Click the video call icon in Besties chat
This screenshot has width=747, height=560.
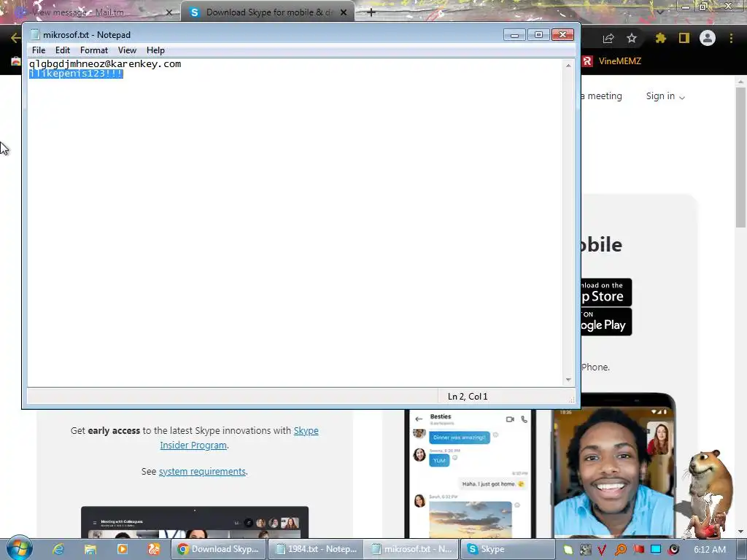pyautogui.click(x=510, y=419)
